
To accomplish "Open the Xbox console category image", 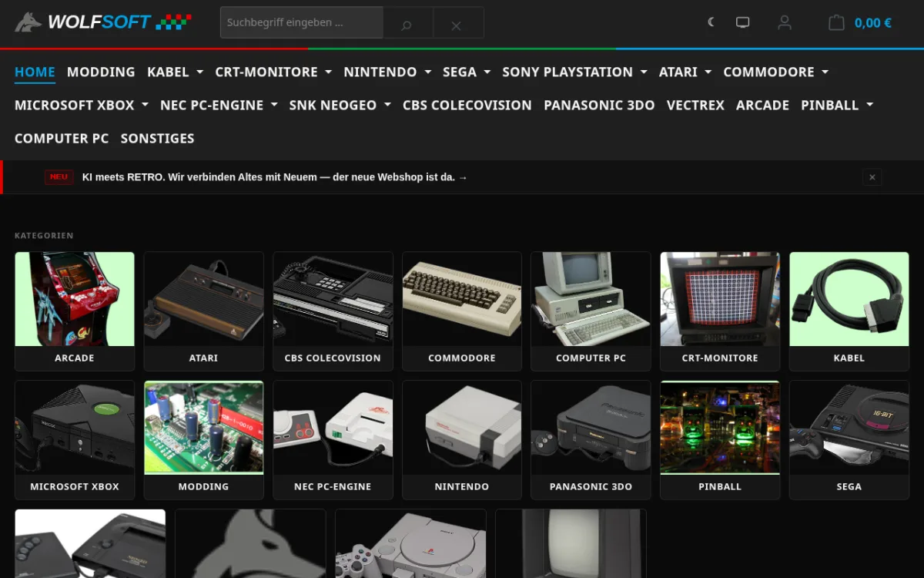I will (x=75, y=428).
